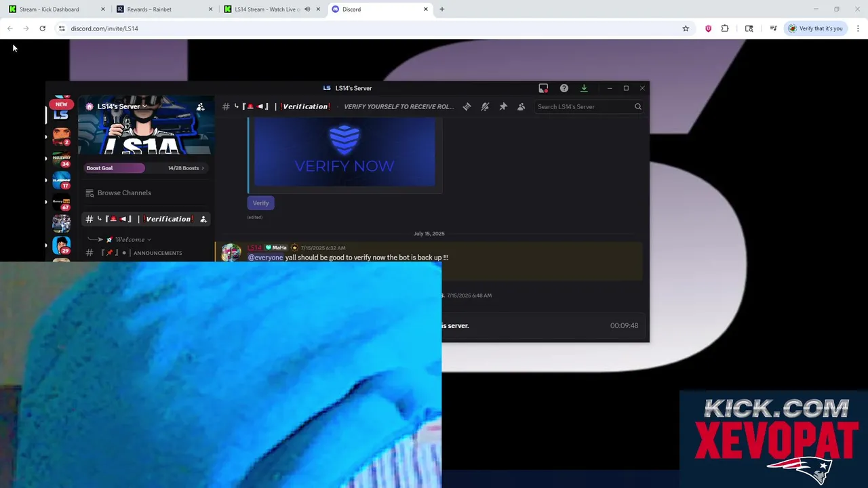Click create invite icon on Verification channel

click(203, 219)
